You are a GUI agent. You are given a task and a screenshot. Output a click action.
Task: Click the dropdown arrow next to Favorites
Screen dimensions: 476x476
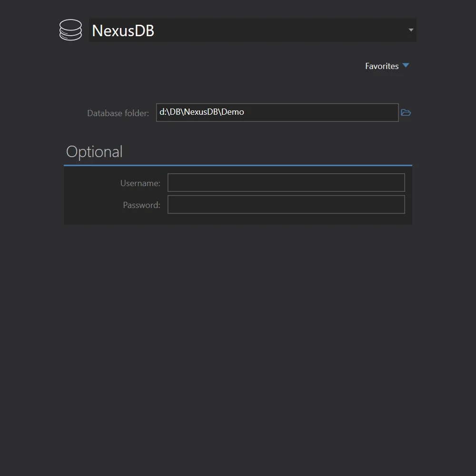(x=406, y=66)
